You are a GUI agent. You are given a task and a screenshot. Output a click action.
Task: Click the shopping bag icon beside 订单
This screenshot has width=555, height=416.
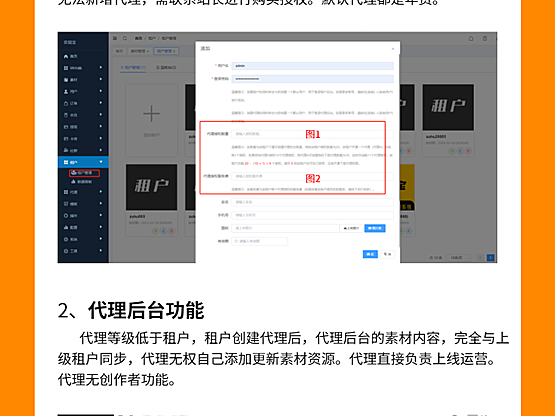click(x=66, y=103)
